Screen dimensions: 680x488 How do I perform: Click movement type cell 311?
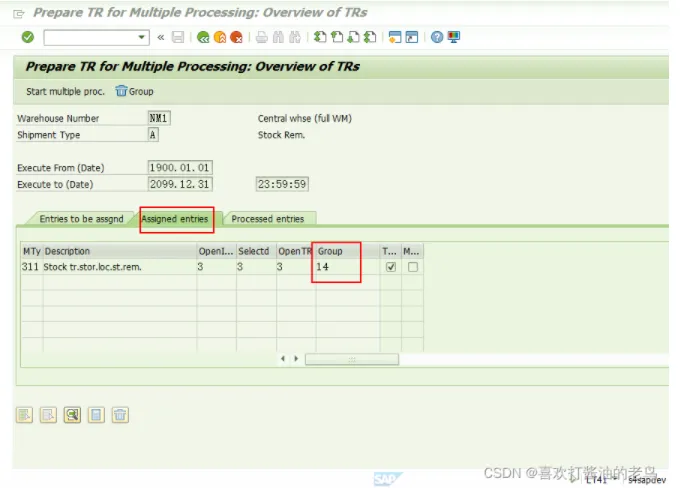coord(31,267)
